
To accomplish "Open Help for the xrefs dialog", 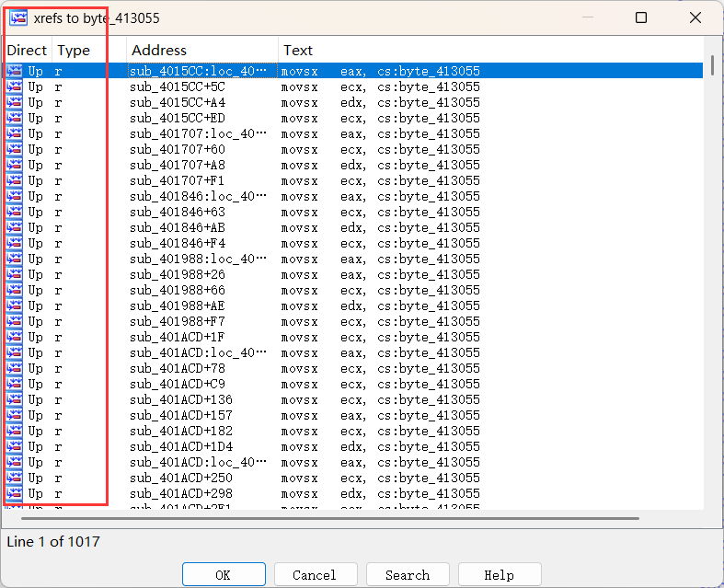I will click(499, 575).
